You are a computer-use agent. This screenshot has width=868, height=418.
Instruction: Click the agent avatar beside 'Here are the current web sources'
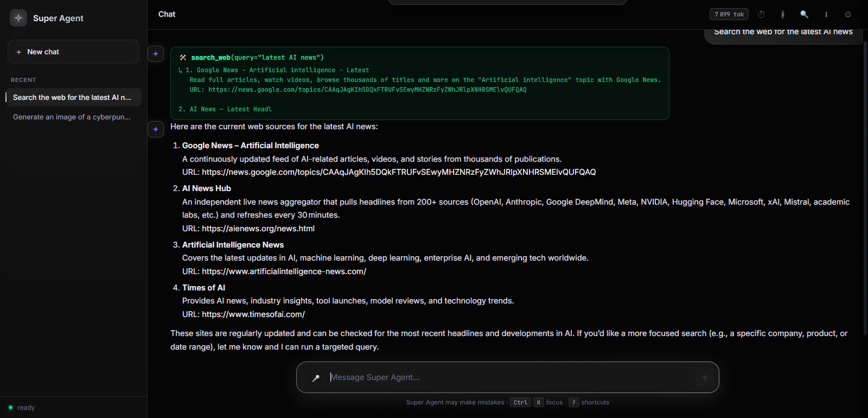pos(156,129)
